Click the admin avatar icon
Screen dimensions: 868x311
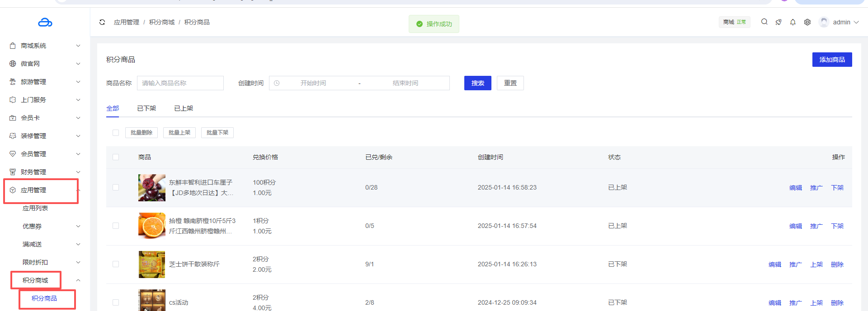coord(824,22)
